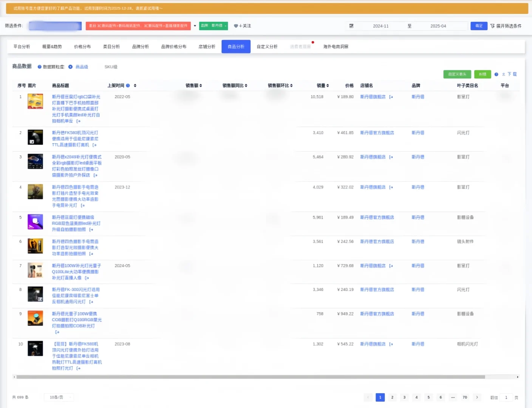Click the 2025-04 end date field
532x408 pixels.
click(x=438, y=26)
